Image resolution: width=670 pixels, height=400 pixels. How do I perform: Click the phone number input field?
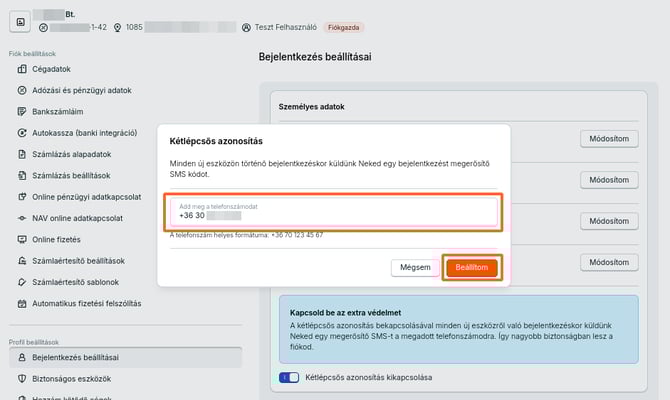[x=335, y=211]
